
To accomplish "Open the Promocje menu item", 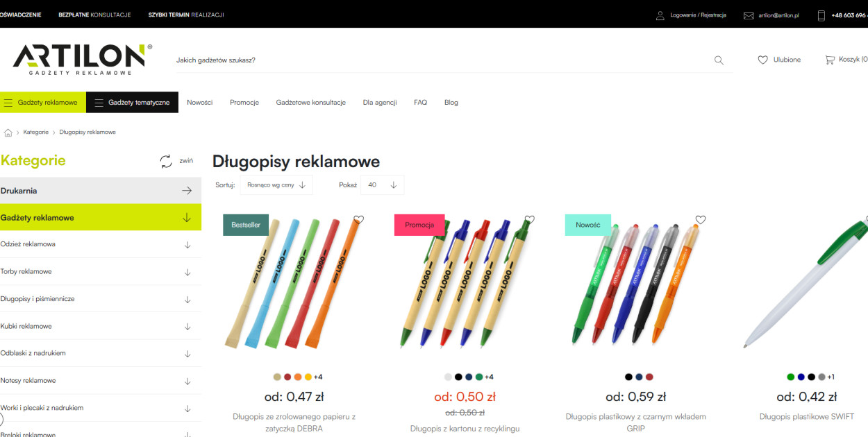I will [244, 103].
